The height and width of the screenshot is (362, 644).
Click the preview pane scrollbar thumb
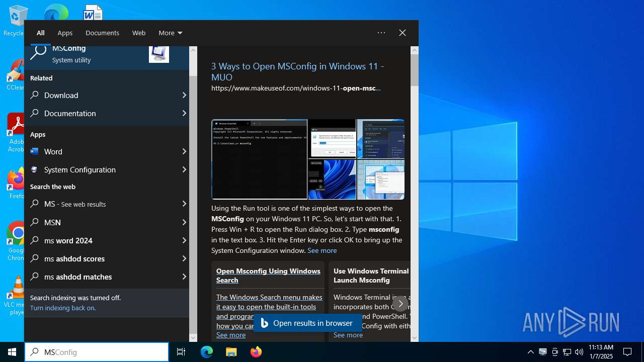click(x=415, y=70)
